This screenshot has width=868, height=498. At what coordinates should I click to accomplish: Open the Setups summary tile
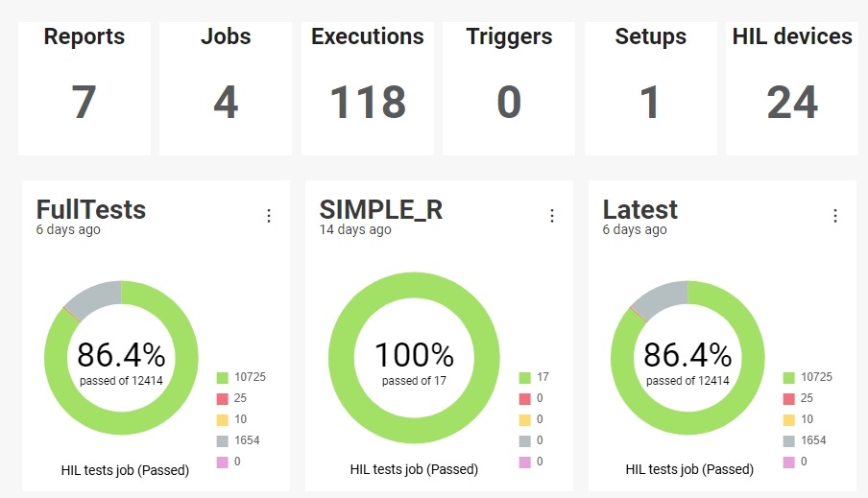pyautogui.click(x=650, y=88)
